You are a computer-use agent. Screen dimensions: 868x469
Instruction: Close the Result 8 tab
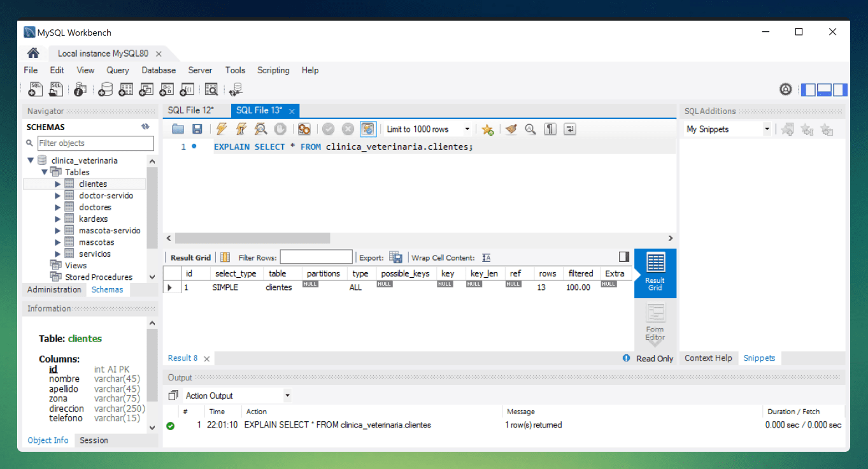pyautogui.click(x=206, y=359)
